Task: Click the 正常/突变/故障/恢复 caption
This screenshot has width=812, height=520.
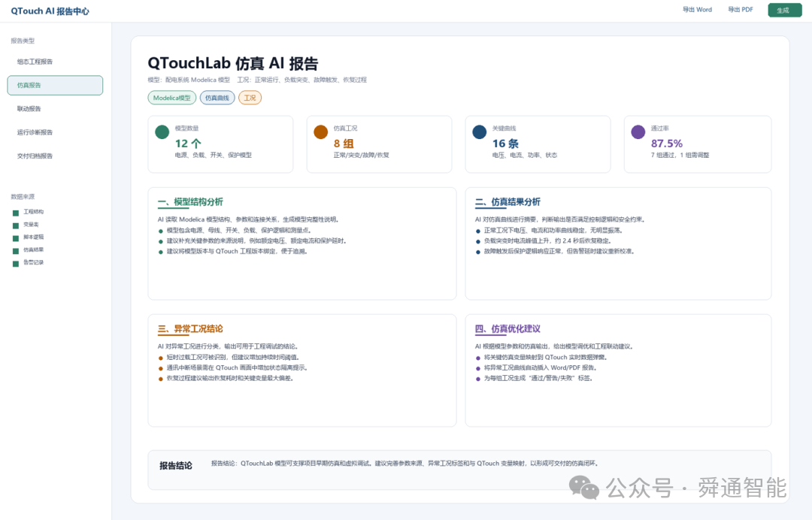Action: coord(362,156)
